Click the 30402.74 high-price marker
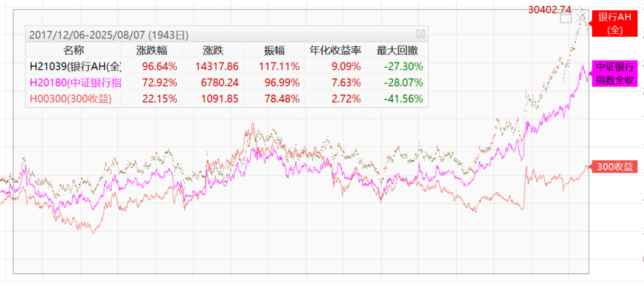 (x=550, y=9)
